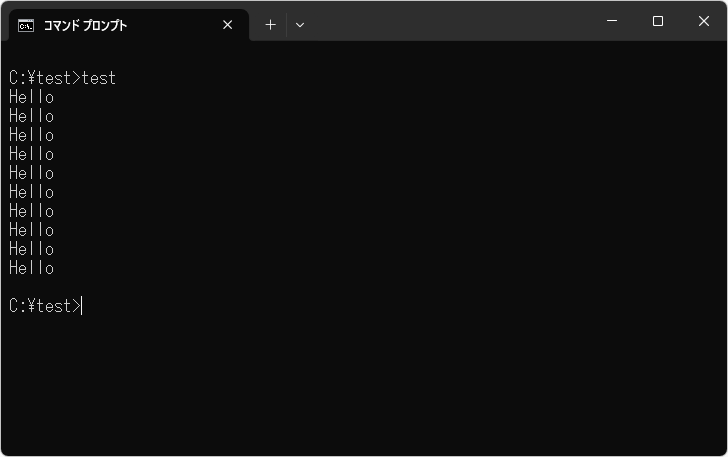Click the Command Prompt icon in the tab
Screen dimensions: 728x457
point(26,25)
